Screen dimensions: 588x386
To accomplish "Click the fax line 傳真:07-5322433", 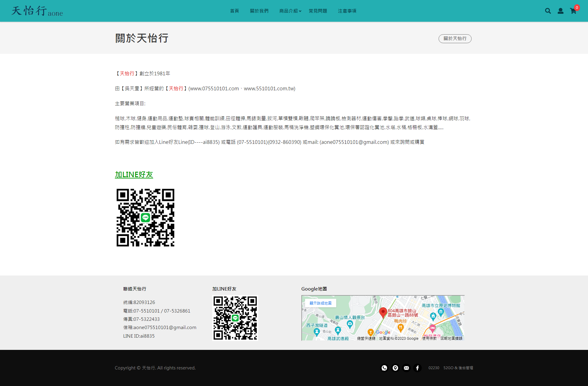I will (x=141, y=319).
